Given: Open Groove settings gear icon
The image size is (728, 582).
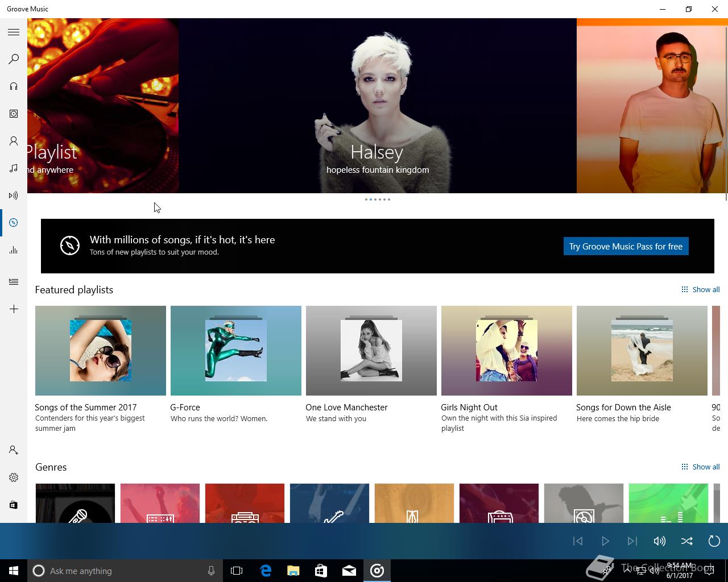Looking at the screenshot, I should click(x=14, y=477).
